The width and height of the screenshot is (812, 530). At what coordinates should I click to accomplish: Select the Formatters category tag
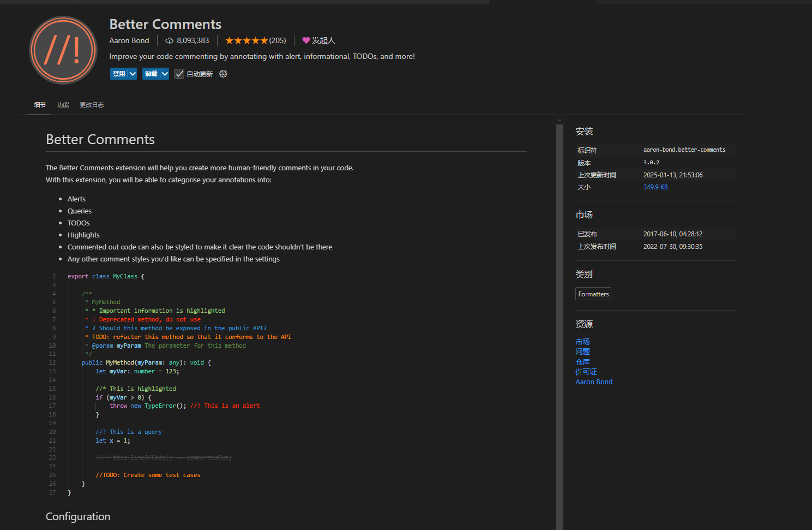(x=593, y=294)
